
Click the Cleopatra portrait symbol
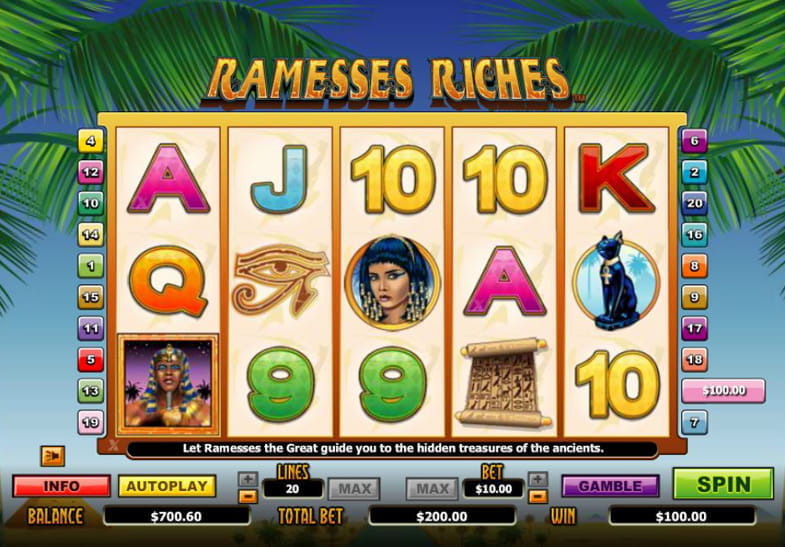(392, 282)
